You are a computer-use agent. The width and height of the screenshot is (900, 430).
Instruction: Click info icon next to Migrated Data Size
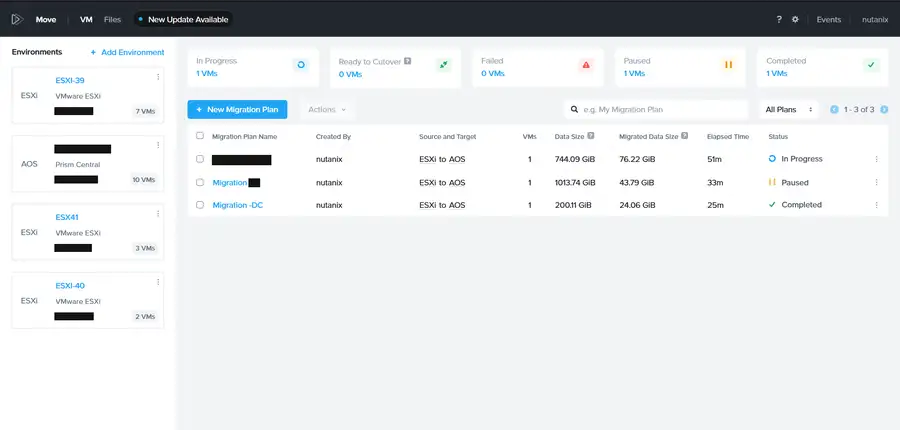point(685,136)
